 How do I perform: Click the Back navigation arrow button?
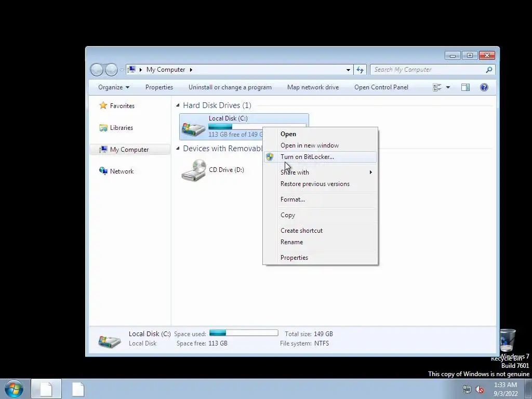[x=97, y=70]
